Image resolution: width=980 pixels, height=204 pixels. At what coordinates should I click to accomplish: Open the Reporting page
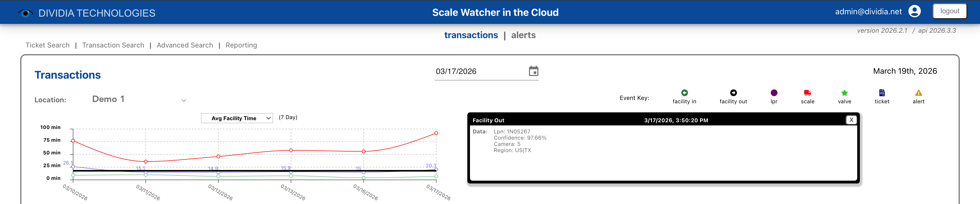coord(241,45)
